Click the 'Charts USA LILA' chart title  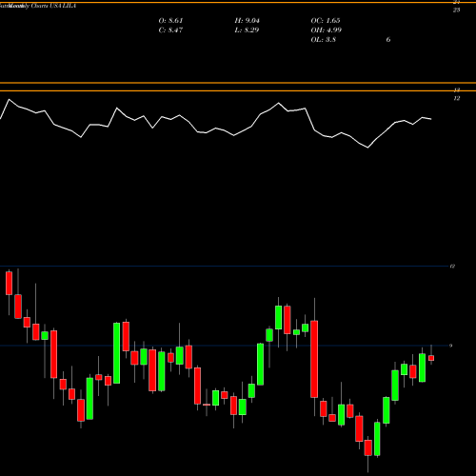tap(53, 6)
